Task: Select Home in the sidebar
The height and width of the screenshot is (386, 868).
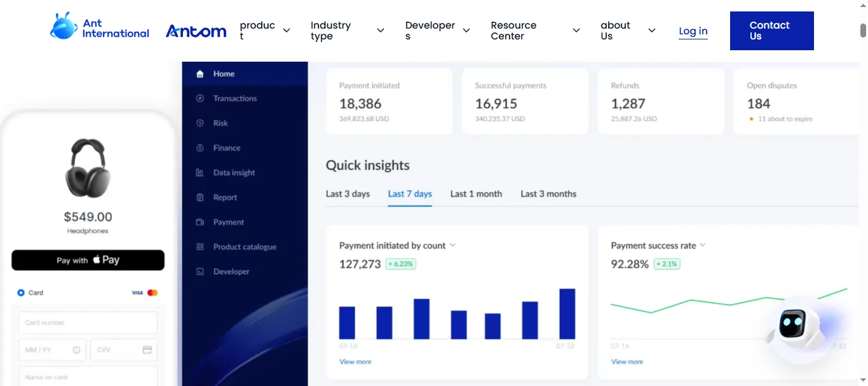Action: (245, 74)
